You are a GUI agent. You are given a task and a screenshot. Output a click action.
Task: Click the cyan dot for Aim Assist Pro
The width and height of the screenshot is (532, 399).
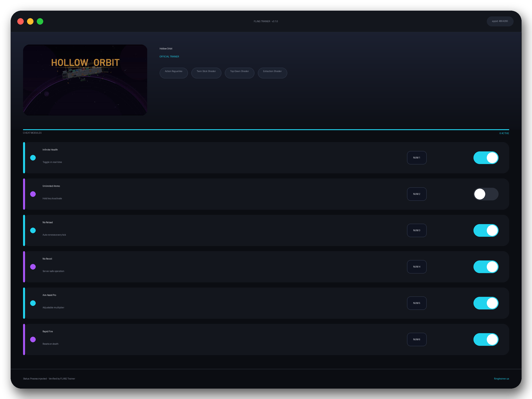point(33,303)
